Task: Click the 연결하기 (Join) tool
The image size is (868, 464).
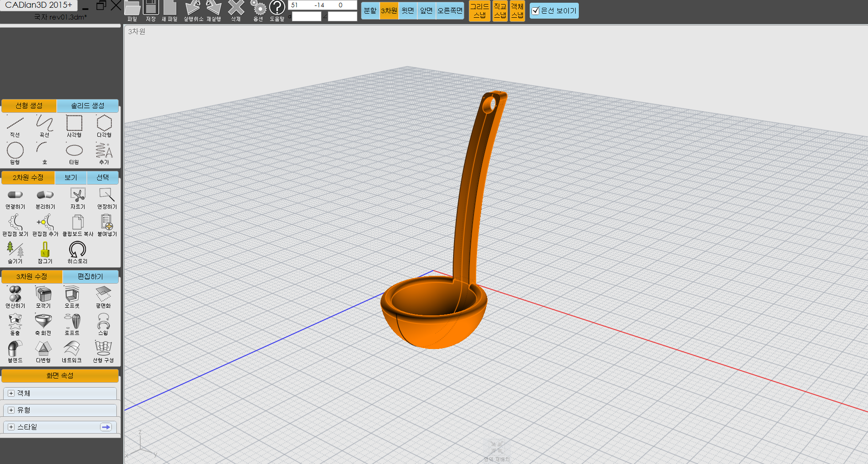Action: (x=15, y=195)
